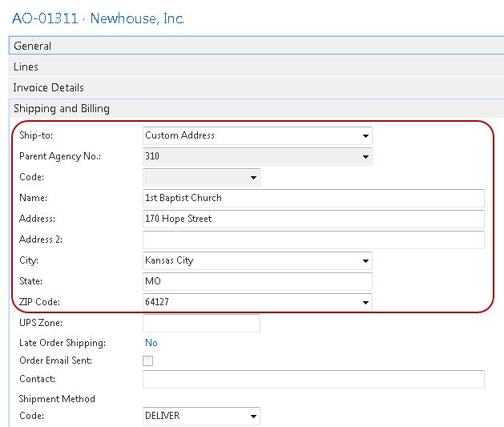Open the Parent Agency No. dropdown
The image size is (504, 427).
pos(365,157)
